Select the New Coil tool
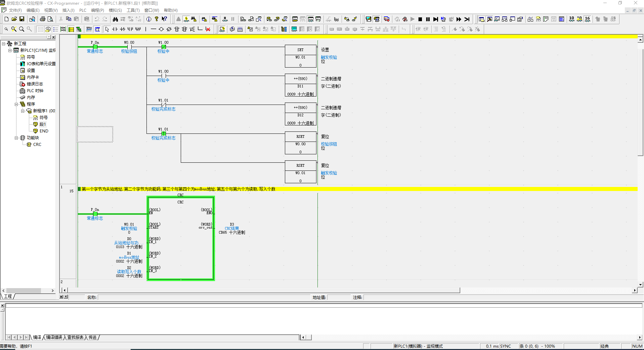Screen dimensions: 644x350 point(161,29)
